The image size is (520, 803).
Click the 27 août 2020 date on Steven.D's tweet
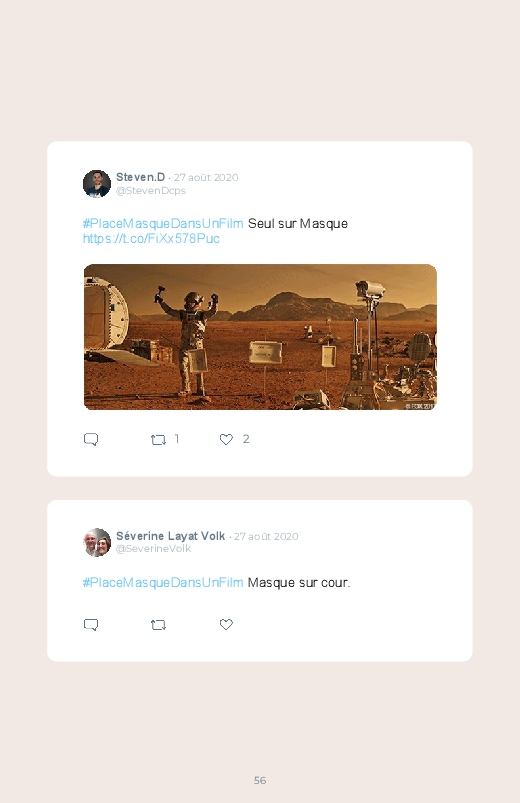pos(206,178)
